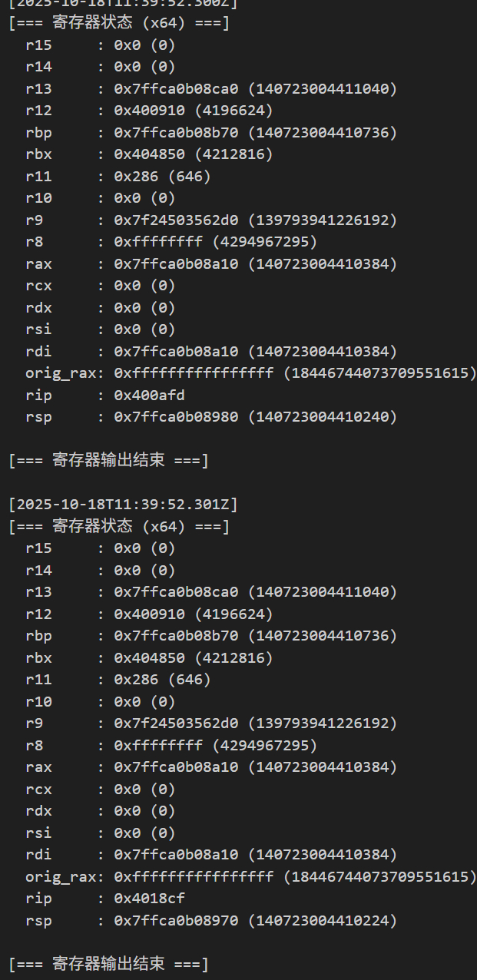Click the orig_rax label in the first dump

[x=58, y=374]
